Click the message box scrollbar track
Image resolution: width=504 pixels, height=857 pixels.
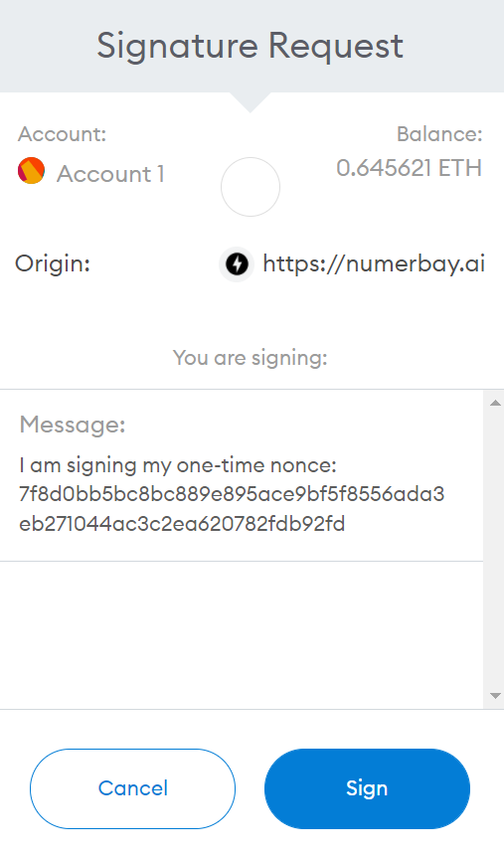tap(495, 549)
